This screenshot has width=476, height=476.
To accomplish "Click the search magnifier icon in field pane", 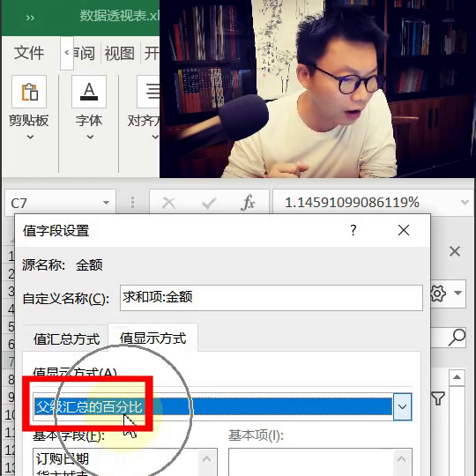I will 457,338.
